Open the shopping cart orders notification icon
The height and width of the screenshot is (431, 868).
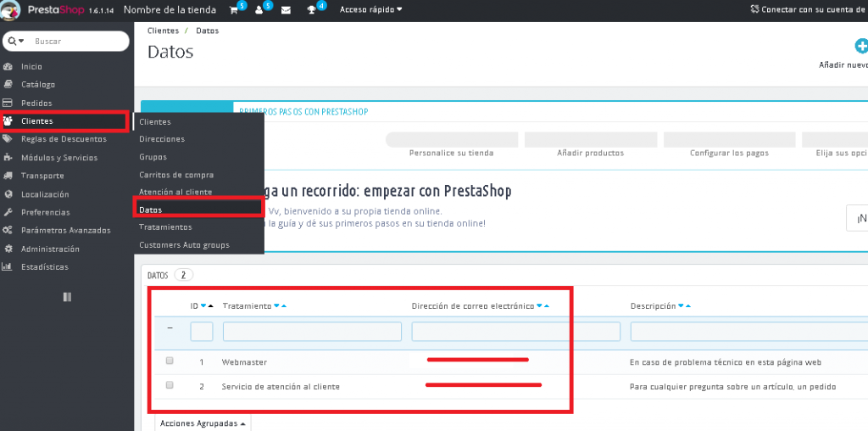[234, 10]
